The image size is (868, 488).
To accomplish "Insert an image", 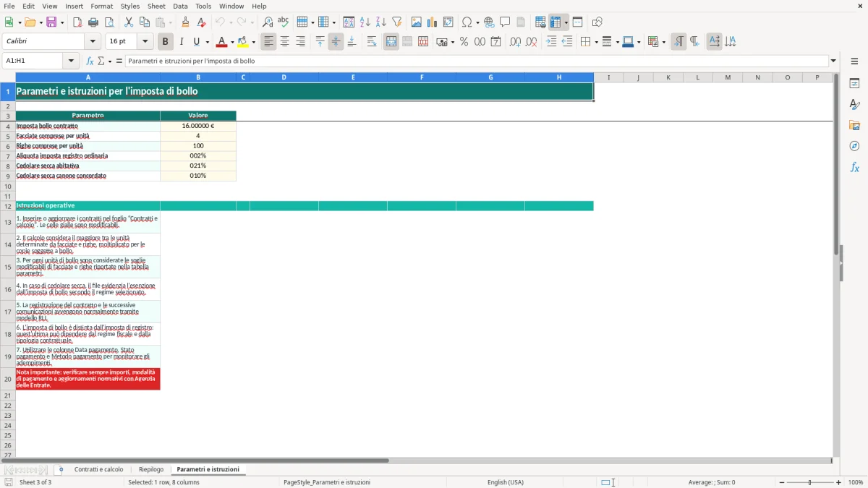I will (417, 22).
